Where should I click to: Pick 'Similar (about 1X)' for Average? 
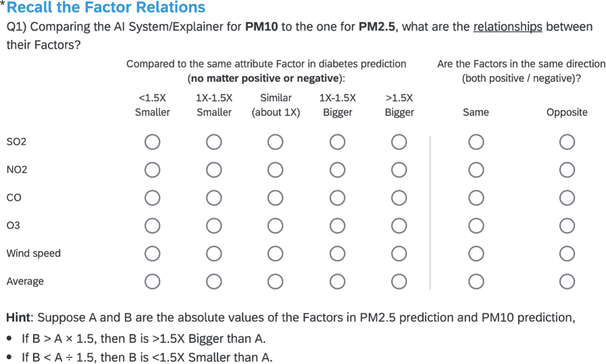pyautogui.click(x=275, y=281)
